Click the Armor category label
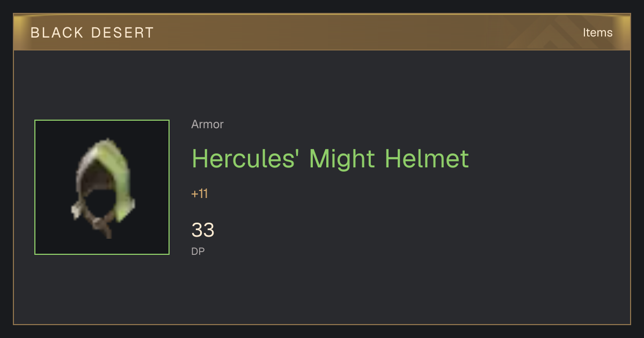Screen dimensions: 644x338 pos(207,124)
